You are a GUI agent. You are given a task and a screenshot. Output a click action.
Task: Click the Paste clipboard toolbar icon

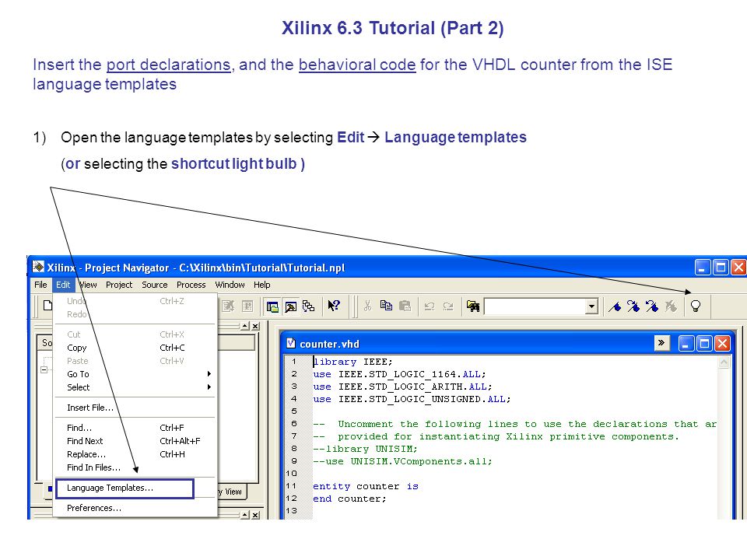[405, 306]
